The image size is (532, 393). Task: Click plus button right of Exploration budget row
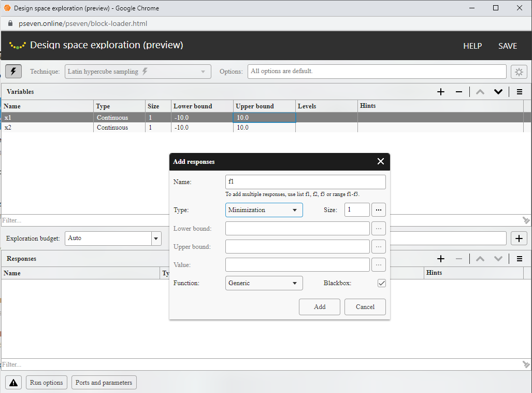pyautogui.click(x=519, y=238)
